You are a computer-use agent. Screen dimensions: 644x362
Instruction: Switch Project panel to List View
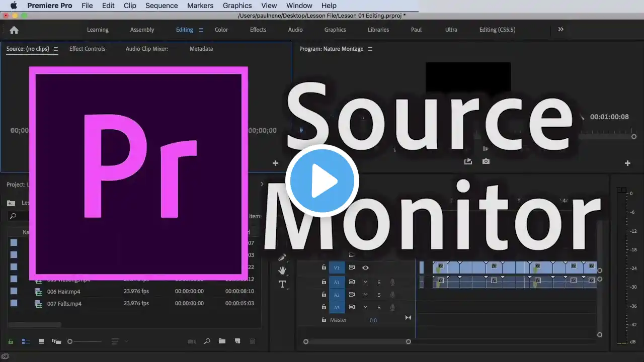[x=26, y=341]
